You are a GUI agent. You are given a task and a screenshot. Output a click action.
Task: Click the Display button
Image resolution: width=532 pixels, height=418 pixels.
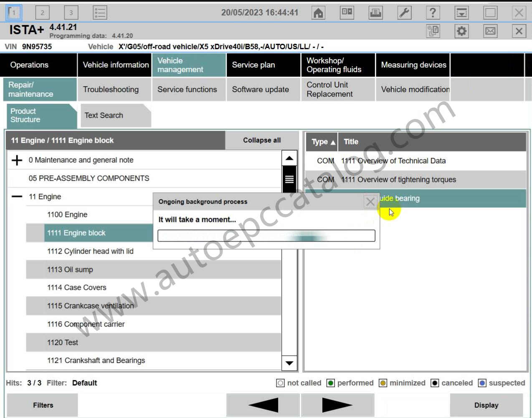[x=486, y=405]
